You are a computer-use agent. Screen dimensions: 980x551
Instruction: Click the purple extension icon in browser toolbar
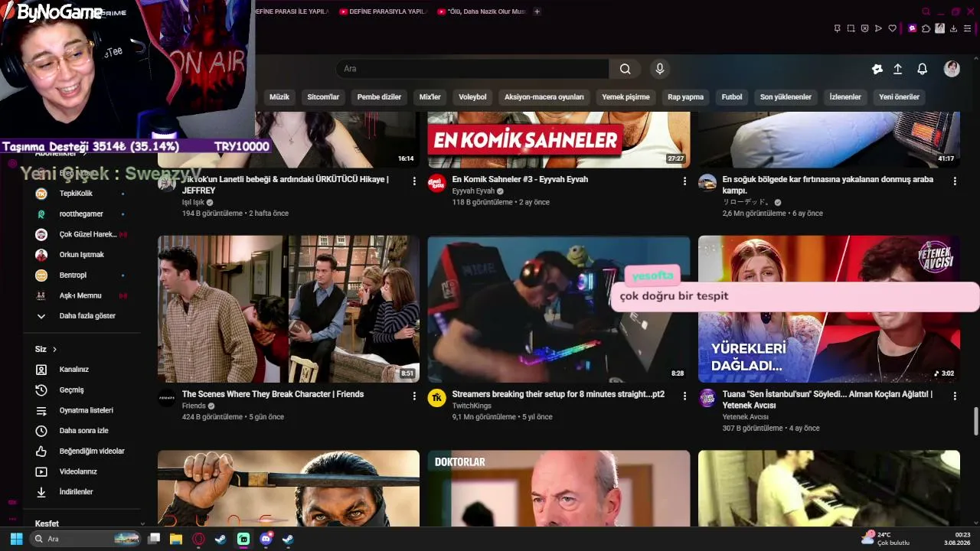click(912, 28)
